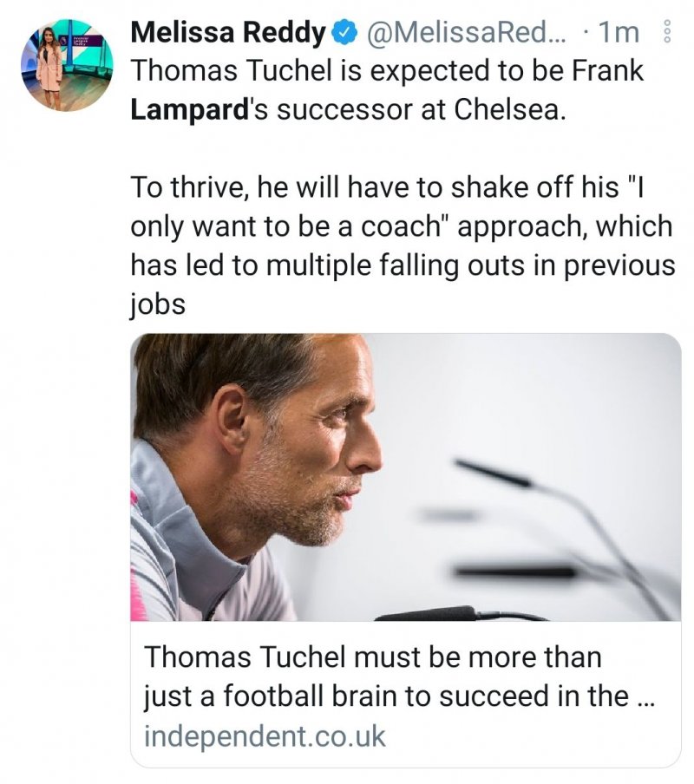Tap the word "jobs" ending the tweet
This screenshot has height=784, width=694.
tap(158, 304)
